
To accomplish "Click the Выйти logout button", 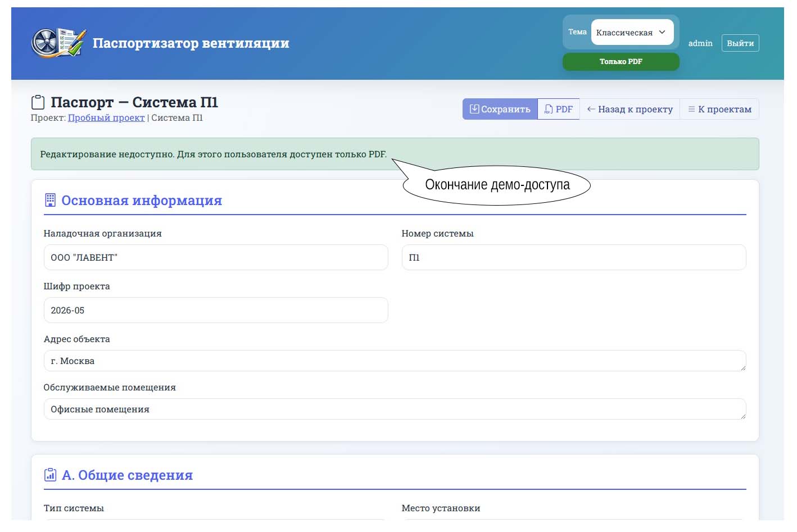I will (x=740, y=43).
